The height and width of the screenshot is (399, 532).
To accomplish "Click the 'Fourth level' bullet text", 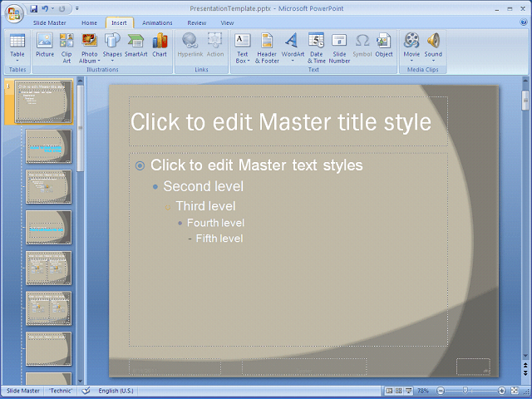I will [216, 223].
